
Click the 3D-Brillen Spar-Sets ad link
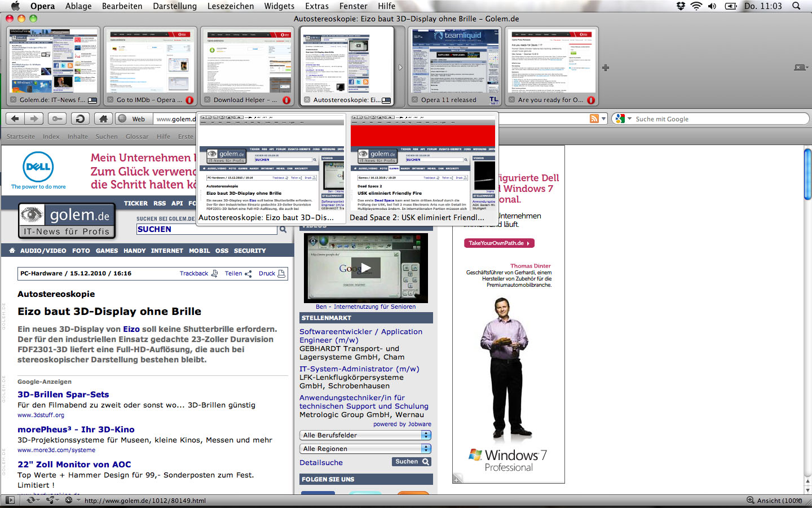coord(63,395)
